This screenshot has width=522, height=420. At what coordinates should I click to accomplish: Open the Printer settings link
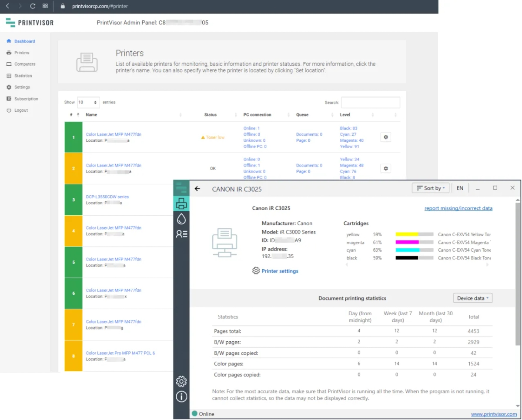pos(280,271)
